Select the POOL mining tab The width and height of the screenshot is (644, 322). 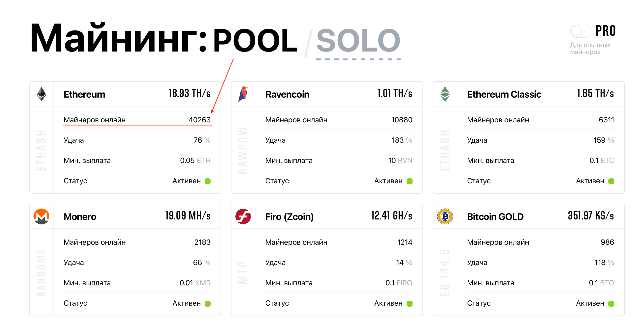255,40
